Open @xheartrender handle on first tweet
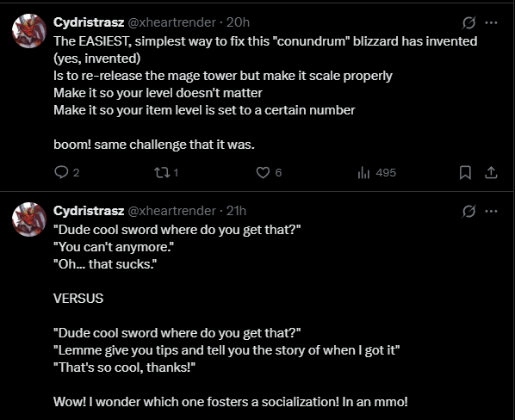The height and width of the screenshot is (420, 515). pos(171,22)
